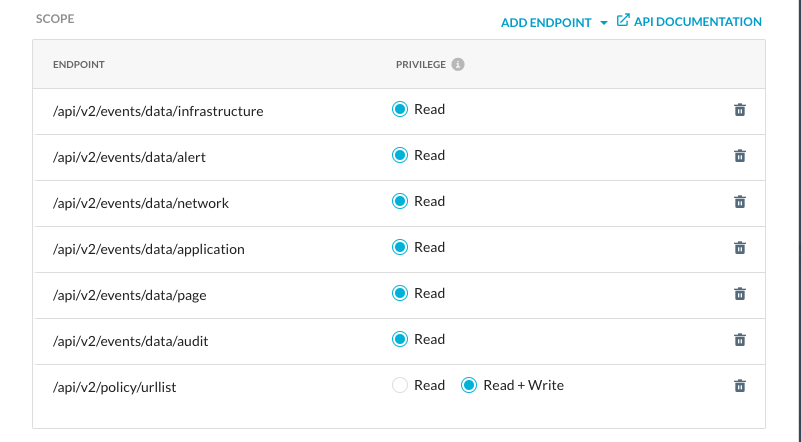Toggle Read radio for infrastructure endpoint
The image size is (801, 442).
click(401, 110)
